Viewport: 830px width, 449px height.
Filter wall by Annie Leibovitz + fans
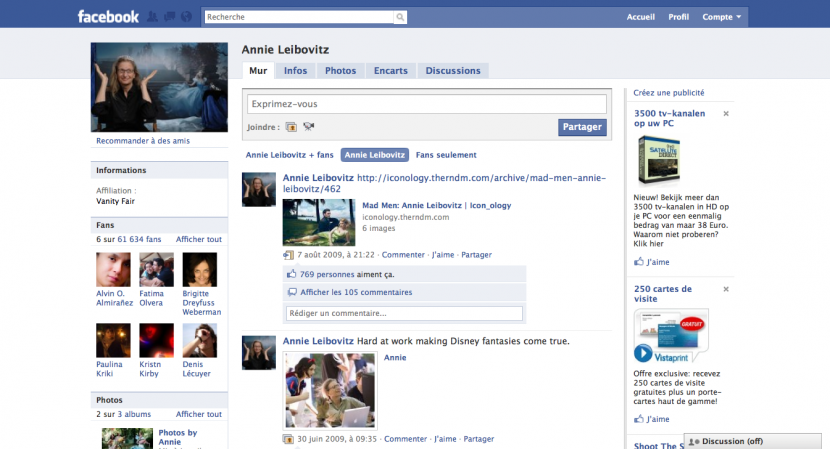(290, 155)
